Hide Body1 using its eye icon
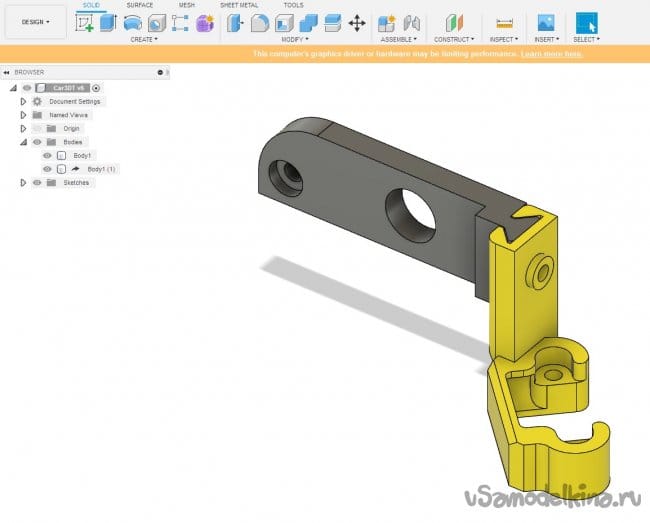650x523 pixels. [x=47, y=156]
